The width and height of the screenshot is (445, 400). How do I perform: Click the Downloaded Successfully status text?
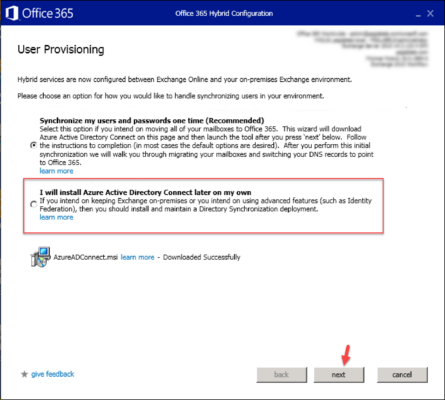[x=202, y=257]
